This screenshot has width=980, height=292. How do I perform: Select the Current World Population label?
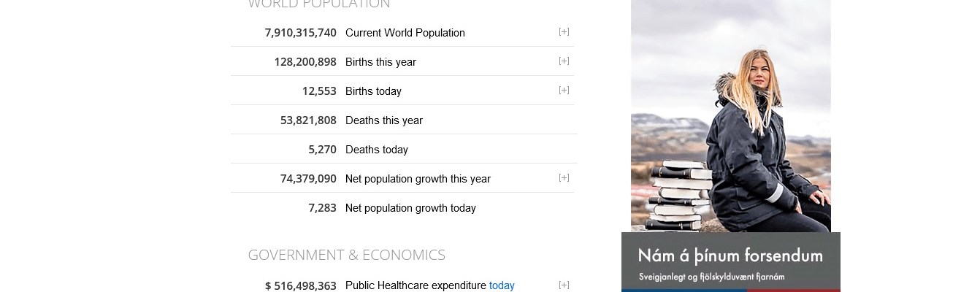(405, 33)
